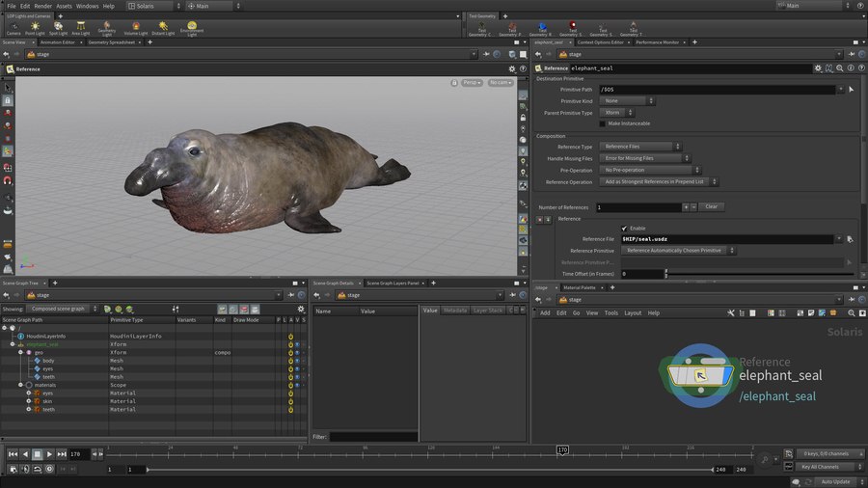Pin the Scene View pane
Screen dimensions: 868x488
[x=486, y=54]
